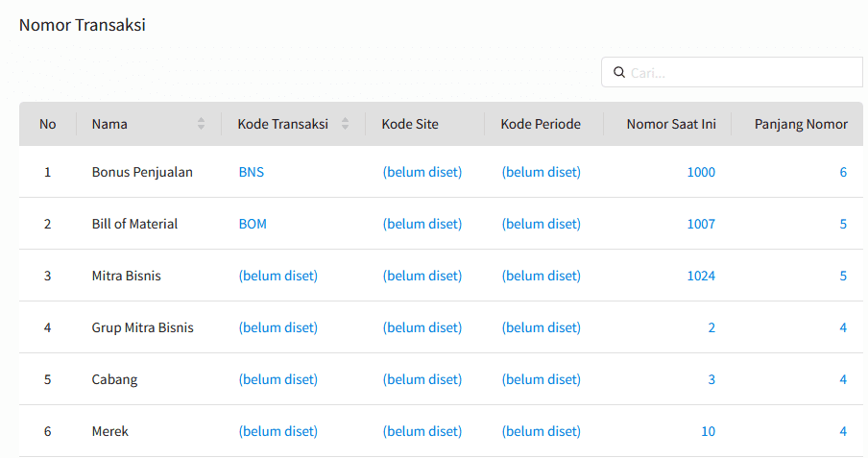This screenshot has height=458, width=868.
Task: Change current number 1024 of Mitra Bisnis
Action: coord(701,276)
